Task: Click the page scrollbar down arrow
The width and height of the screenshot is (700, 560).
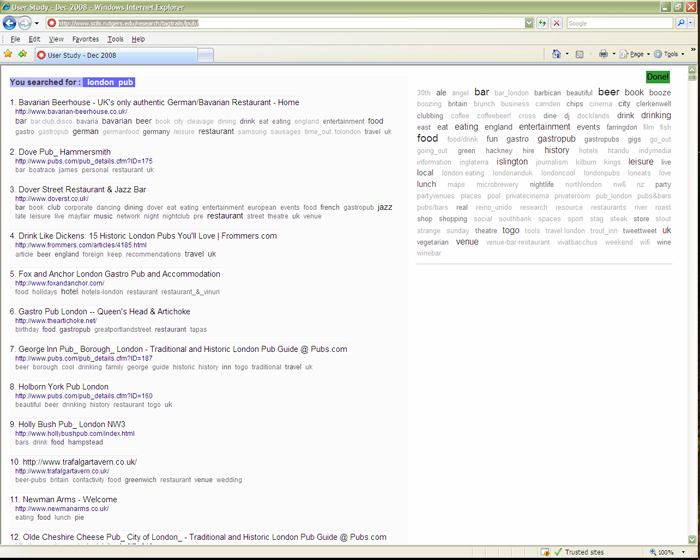Action: point(692,539)
